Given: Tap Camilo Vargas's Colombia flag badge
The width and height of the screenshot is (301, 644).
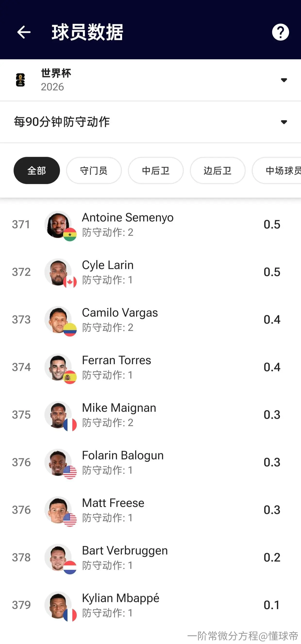Looking at the screenshot, I should pos(70,329).
